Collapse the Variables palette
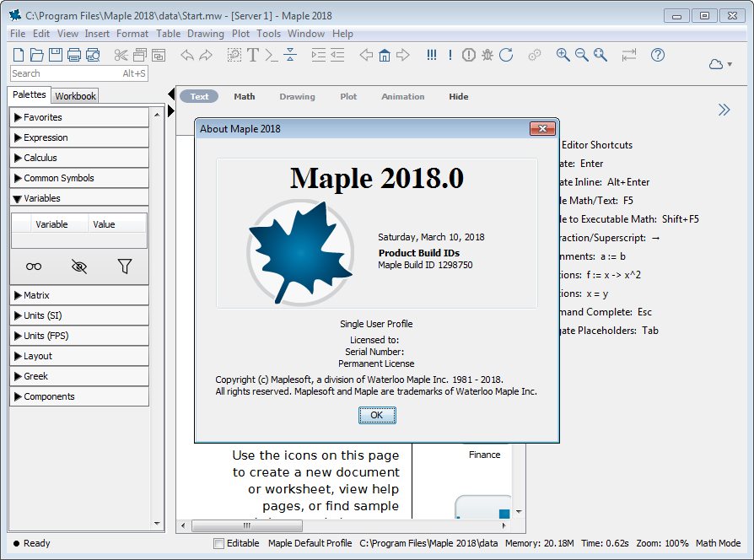 (79, 198)
